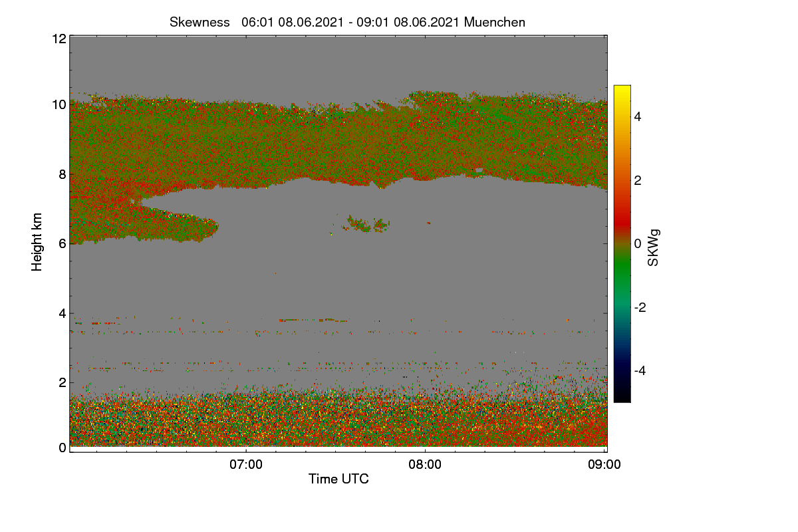Screen dimensions: 798x532
Task: Click the height tick label 12
Action: pyautogui.click(x=59, y=39)
